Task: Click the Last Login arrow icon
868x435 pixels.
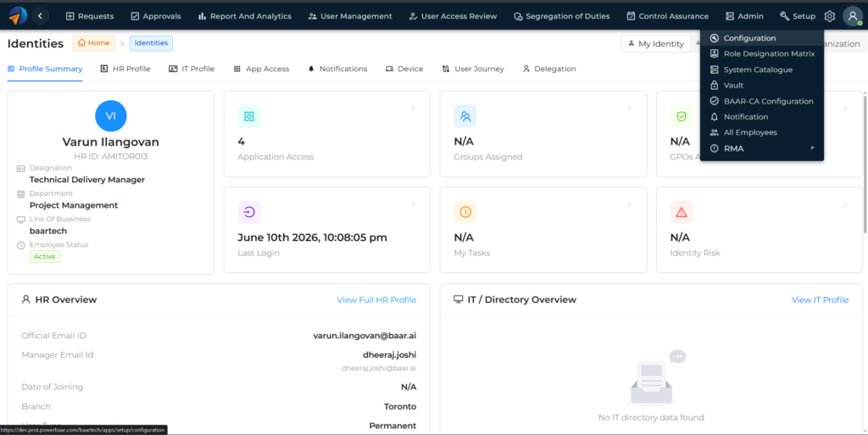Action: (249, 212)
